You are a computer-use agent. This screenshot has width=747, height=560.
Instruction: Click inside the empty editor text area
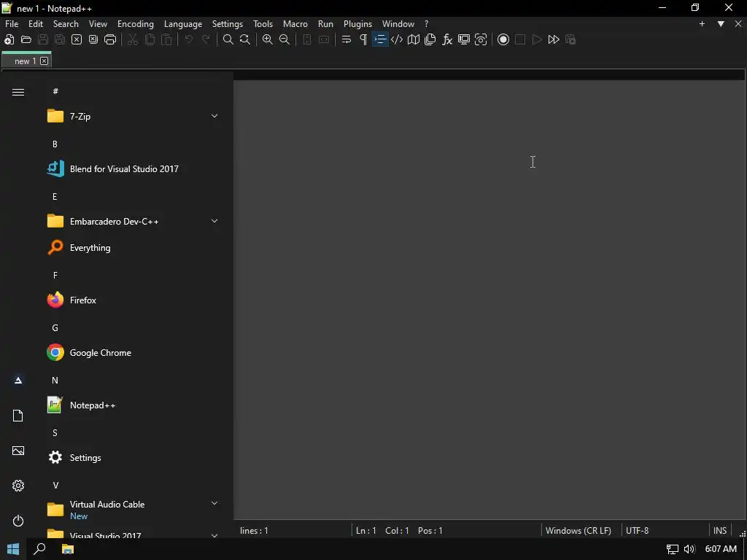click(489, 299)
